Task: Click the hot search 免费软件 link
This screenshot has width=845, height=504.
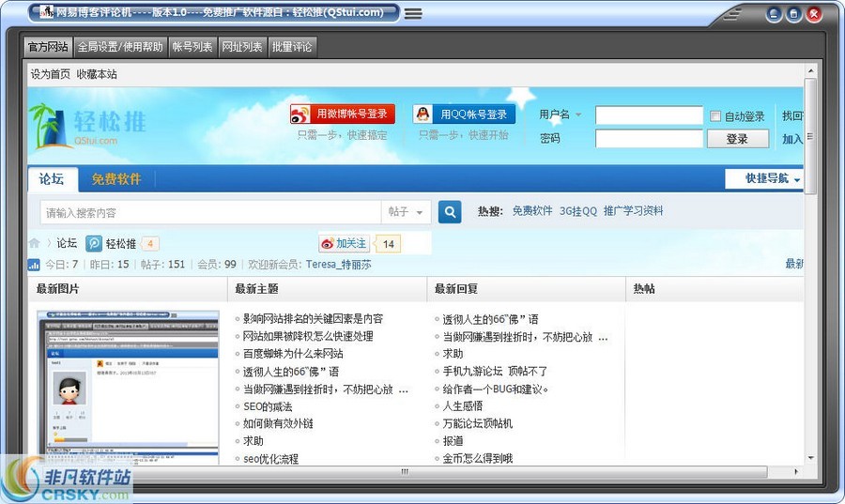Action: [x=532, y=211]
